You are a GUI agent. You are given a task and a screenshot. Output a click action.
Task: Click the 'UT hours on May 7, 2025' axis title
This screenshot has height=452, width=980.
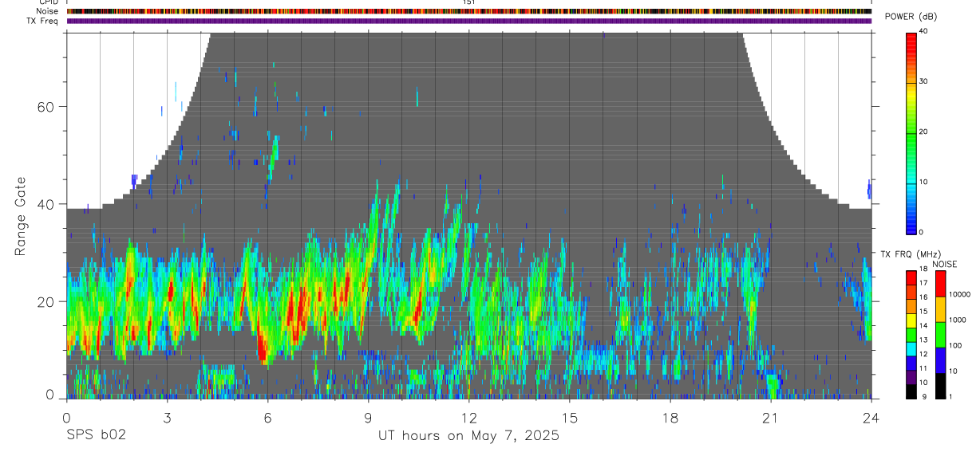468,435
